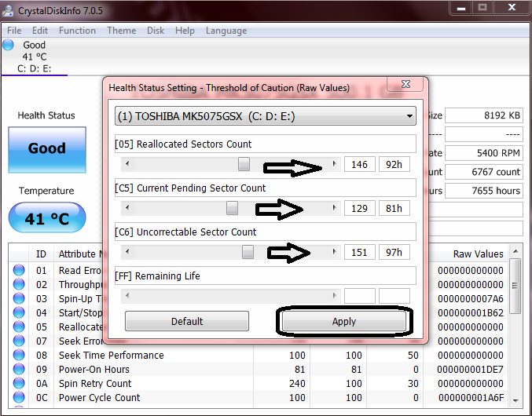Click left arrow of Uncorrectable Sector slider
Screen dimensions: 532x416
pyautogui.click(x=127, y=252)
